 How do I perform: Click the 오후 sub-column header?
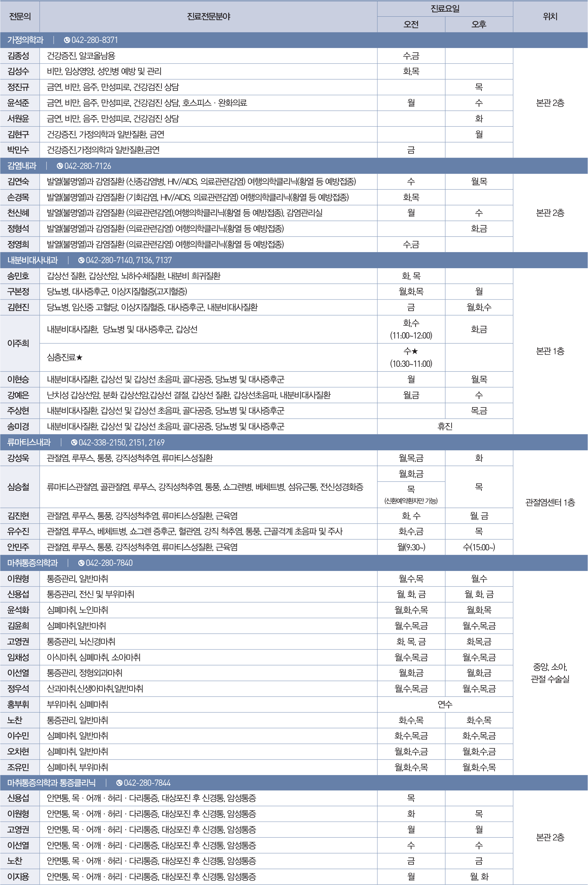tap(479, 25)
